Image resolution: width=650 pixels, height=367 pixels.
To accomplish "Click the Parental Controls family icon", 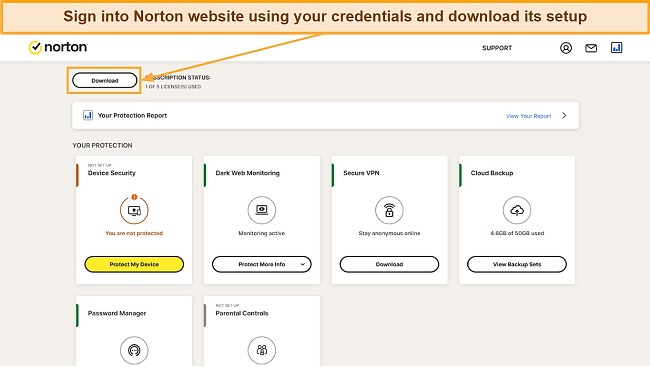I will (x=262, y=350).
